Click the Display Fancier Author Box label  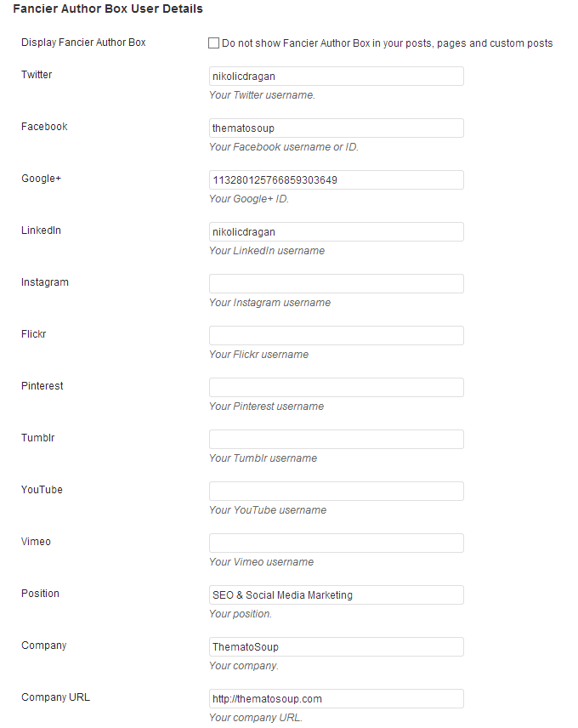[x=83, y=43]
